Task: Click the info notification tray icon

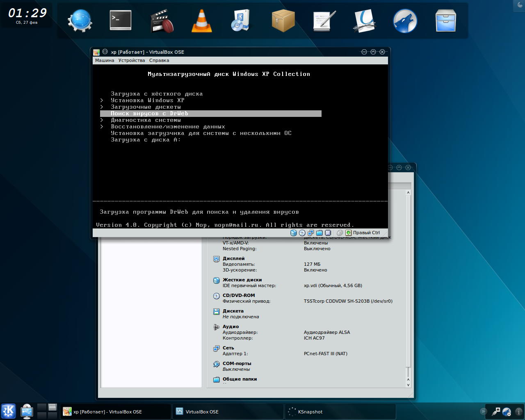Action: pyautogui.click(x=518, y=411)
